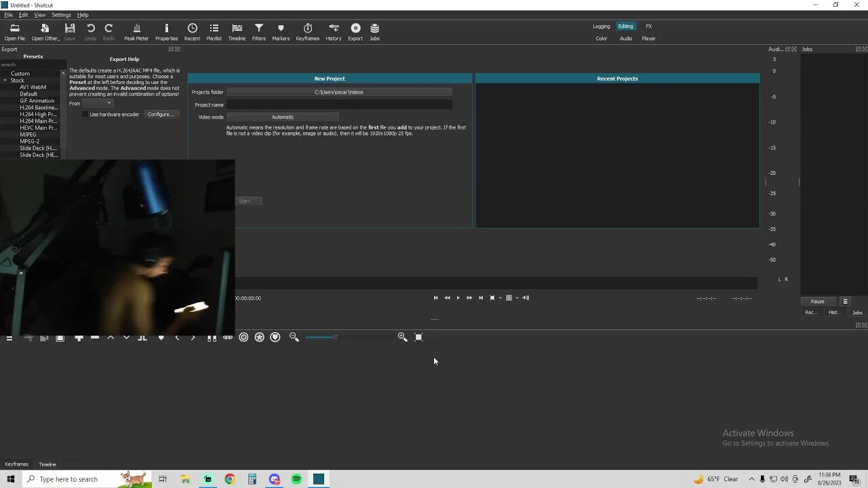Open the Jobs panel menu button
Image resolution: width=868 pixels, height=488 pixels.
coord(845,302)
